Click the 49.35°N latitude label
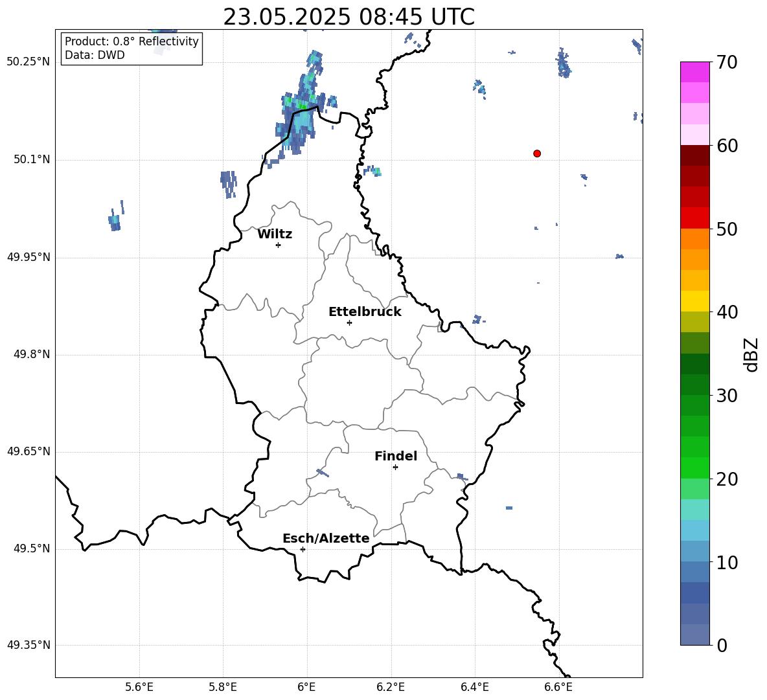Screen dimensions: 767x700 (x=29, y=645)
